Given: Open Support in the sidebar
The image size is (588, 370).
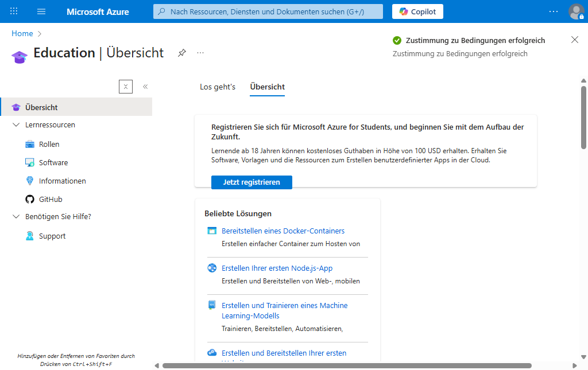Looking at the screenshot, I should pos(52,236).
